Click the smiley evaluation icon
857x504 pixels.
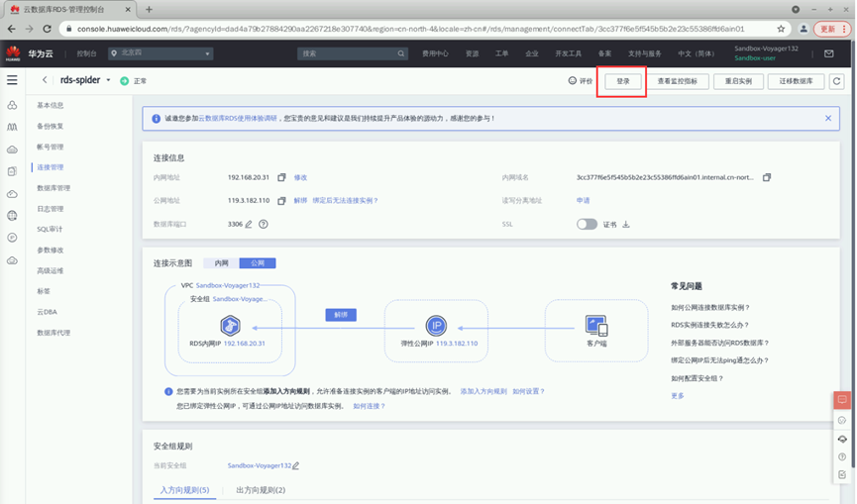click(573, 81)
